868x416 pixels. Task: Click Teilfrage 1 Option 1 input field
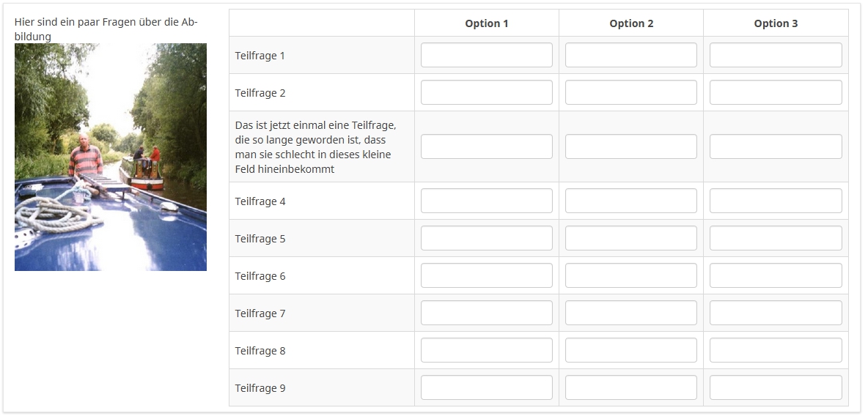(x=486, y=55)
